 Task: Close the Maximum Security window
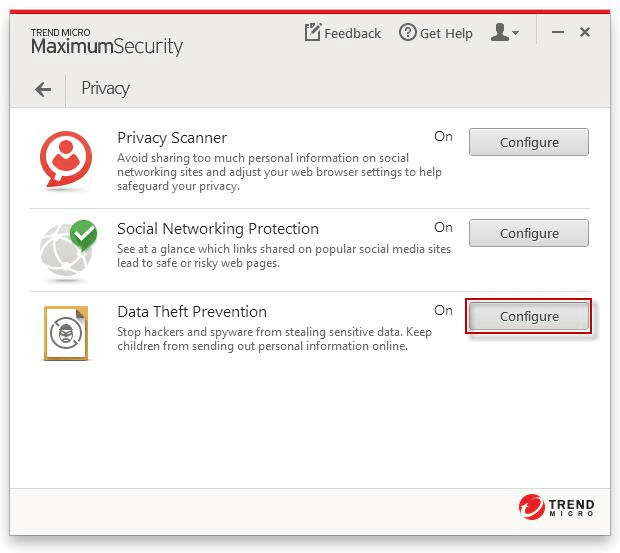(585, 32)
